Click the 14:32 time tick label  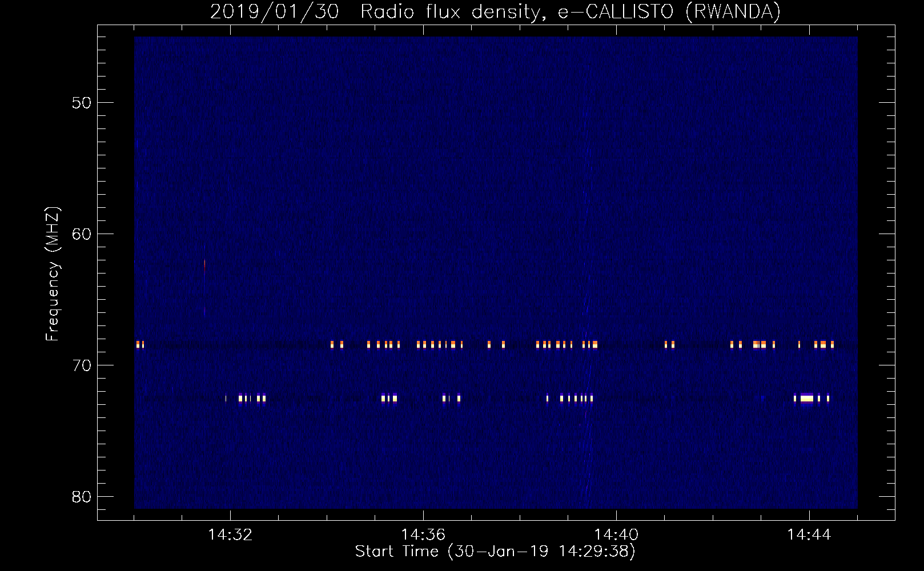pos(230,535)
